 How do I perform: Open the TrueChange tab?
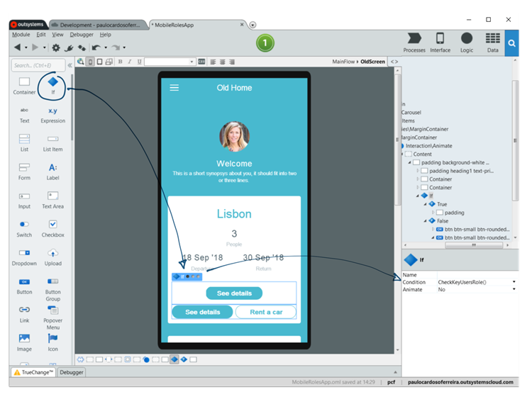[33, 372]
